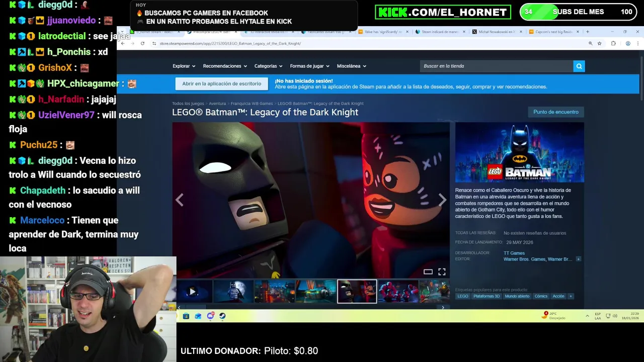Click the zoom magnifier icon in the address bar

pos(590,43)
